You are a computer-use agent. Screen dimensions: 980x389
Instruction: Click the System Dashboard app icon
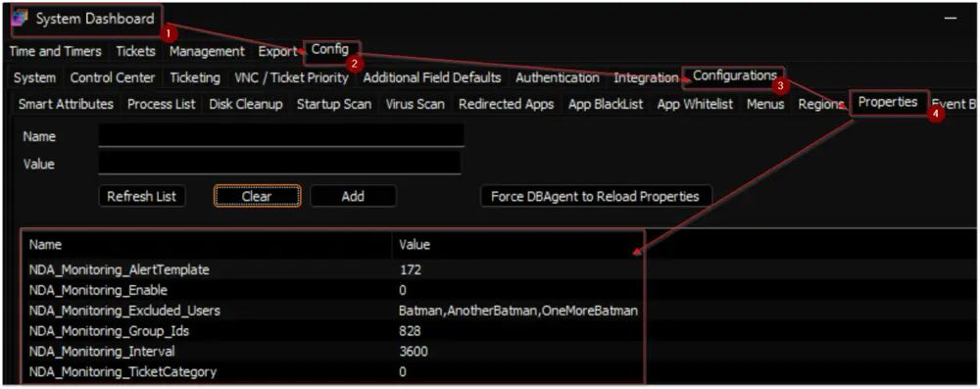(x=20, y=20)
